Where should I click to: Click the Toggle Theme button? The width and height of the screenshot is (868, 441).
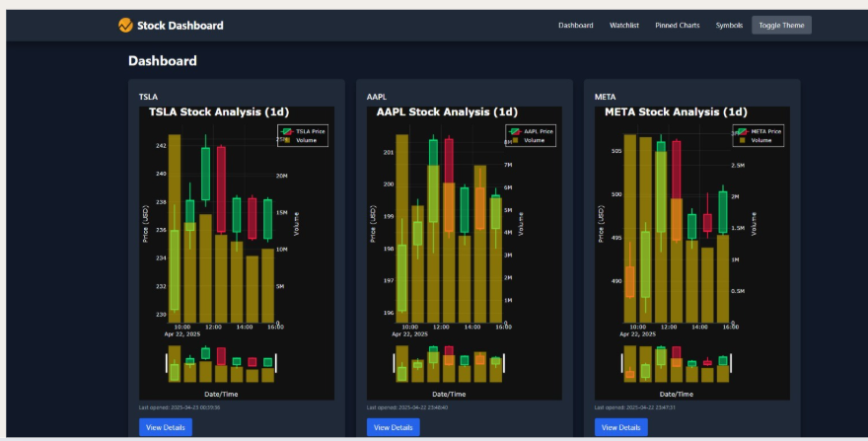781,25
